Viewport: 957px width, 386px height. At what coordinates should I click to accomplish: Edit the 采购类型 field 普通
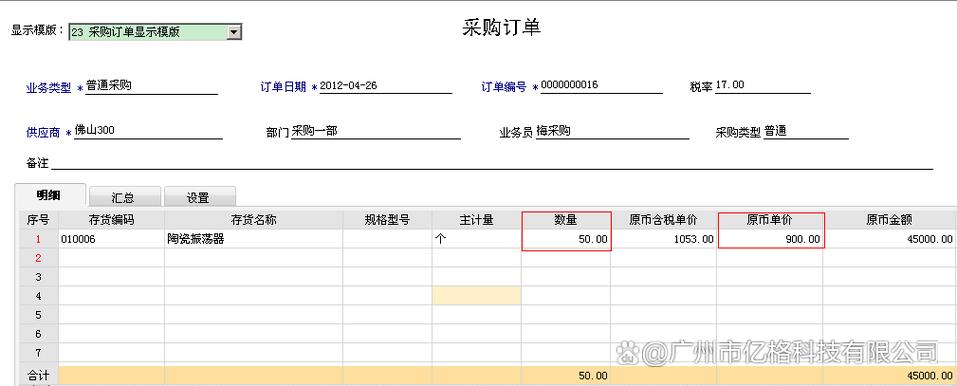coord(805,131)
